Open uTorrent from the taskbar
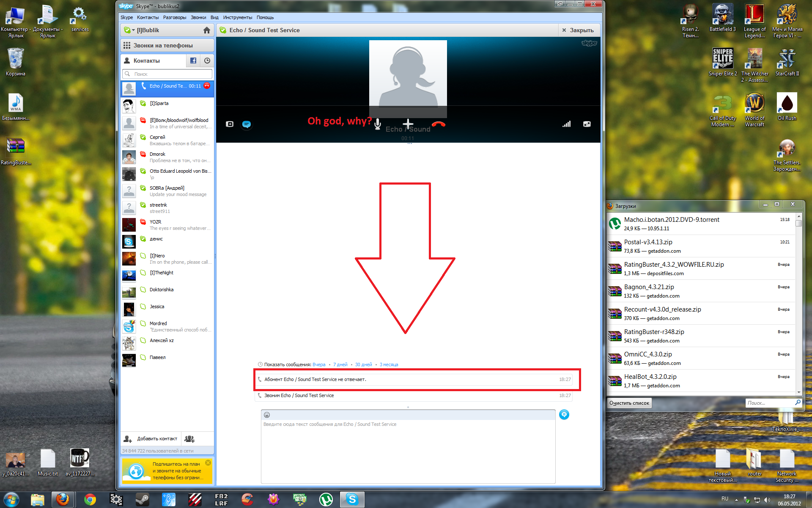This screenshot has width=812, height=508. point(326,500)
